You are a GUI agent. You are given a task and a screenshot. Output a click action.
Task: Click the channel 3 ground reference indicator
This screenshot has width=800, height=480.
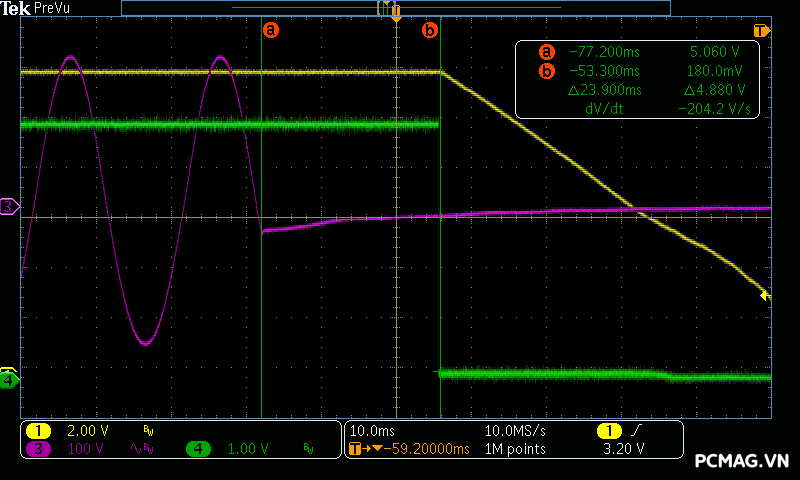click(9, 207)
